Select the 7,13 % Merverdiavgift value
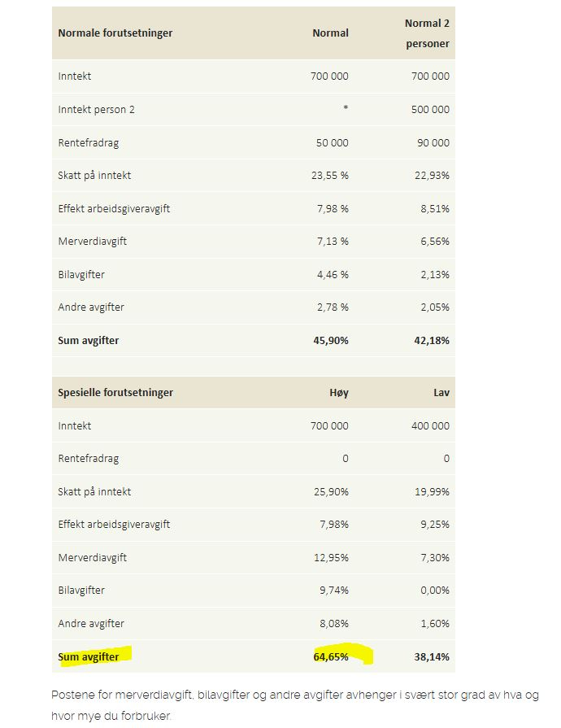The image size is (561, 728). pos(332,242)
